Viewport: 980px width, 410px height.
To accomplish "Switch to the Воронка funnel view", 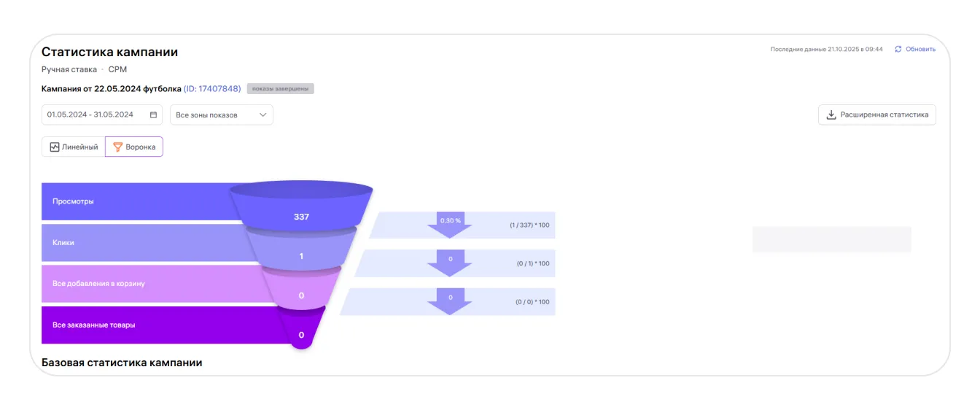I will click(134, 147).
